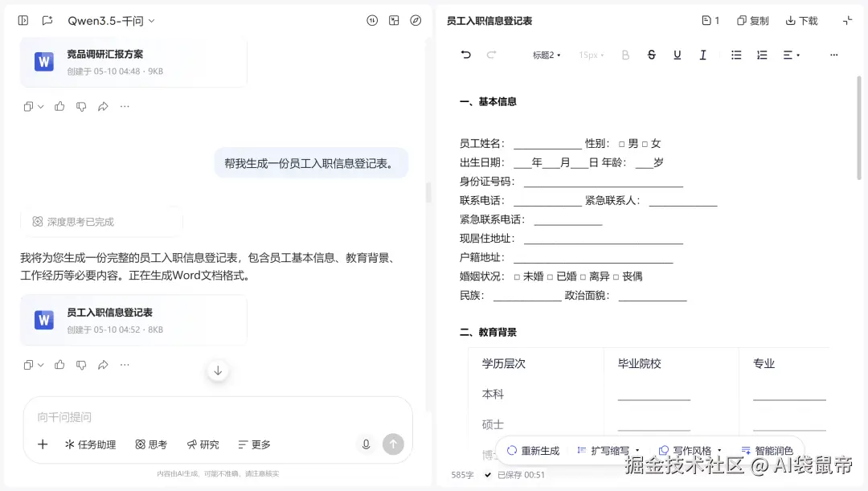Image resolution: width=868 pixels, height=491 pixels.
Task: Expand the 深度思考已完成 section
Action: [101, 222]
